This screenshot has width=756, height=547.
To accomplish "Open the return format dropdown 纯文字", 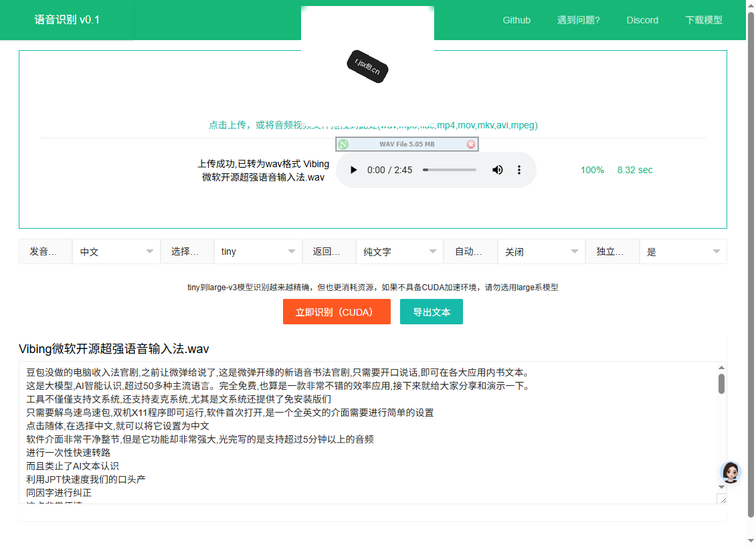I will 399,251.
